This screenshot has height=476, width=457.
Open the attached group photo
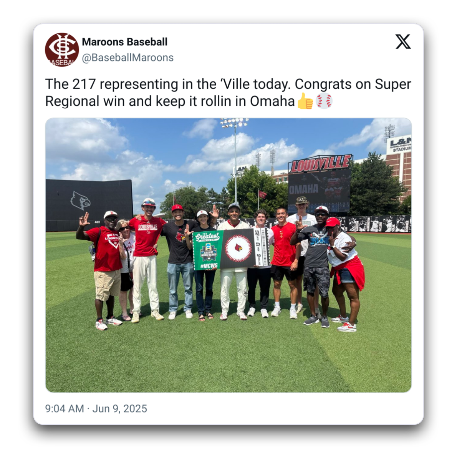click(228, 255)
